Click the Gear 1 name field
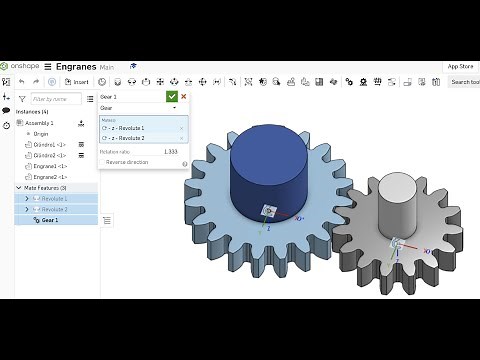Viewport: 480px width, 360px height. (132, 97)
